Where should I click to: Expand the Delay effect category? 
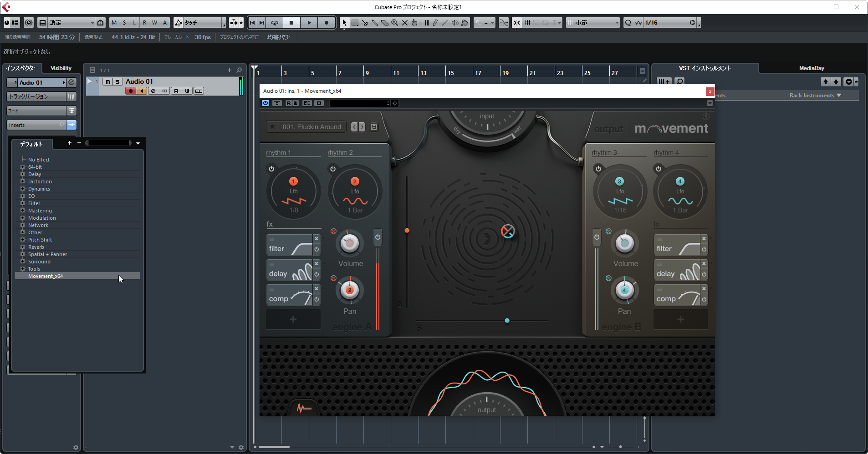[22, 174]
